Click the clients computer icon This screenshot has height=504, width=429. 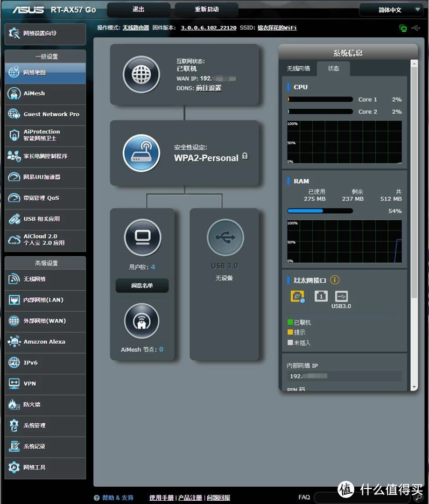pos(143,237)
